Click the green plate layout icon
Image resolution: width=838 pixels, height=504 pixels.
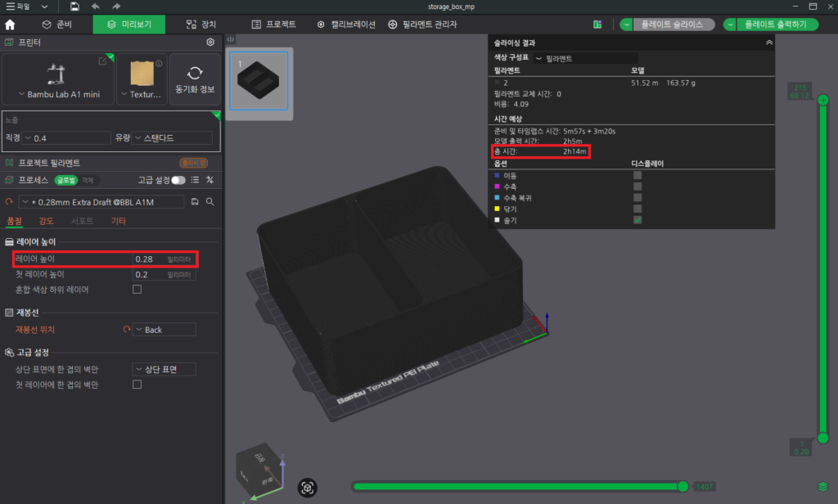[x=597, y=25]
